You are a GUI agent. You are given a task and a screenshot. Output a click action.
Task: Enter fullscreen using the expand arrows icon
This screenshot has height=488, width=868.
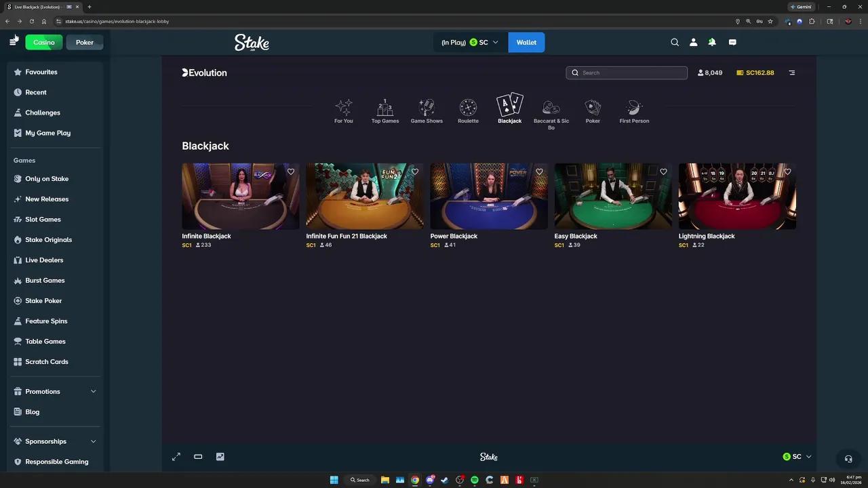(176, 456)
